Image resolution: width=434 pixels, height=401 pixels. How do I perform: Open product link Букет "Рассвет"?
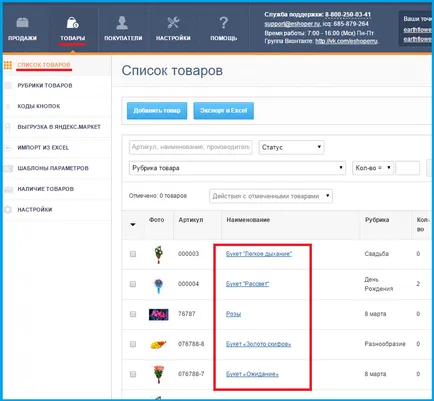click(x=247, y=284)
